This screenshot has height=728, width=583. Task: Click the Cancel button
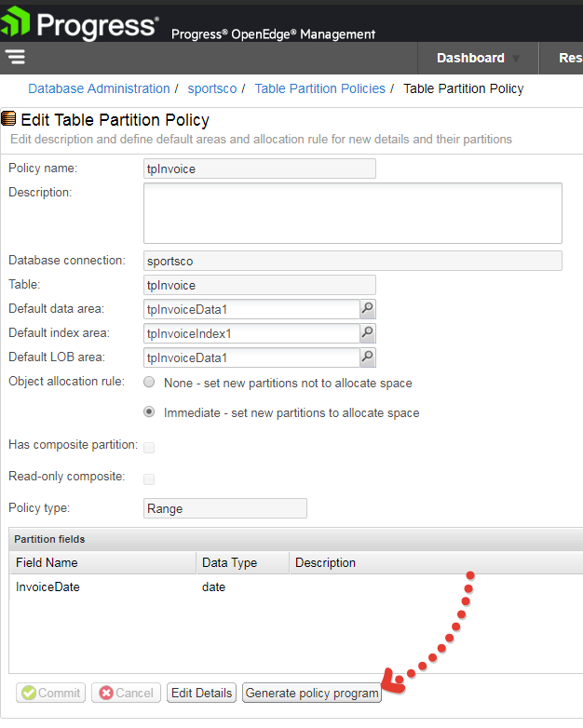click(126, 693)
